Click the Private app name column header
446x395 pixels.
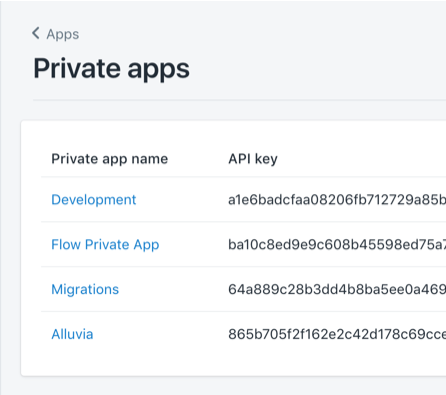coord(110,159)
